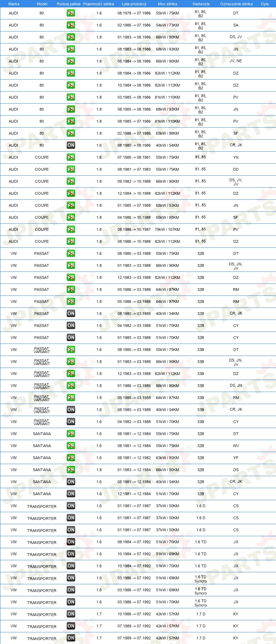Image resolution: width=276 pixels, height=644 pixels.
Task: Click the diesel ON icon in Passat 32B CR, JK row
Action: click(x=71, y=314)
